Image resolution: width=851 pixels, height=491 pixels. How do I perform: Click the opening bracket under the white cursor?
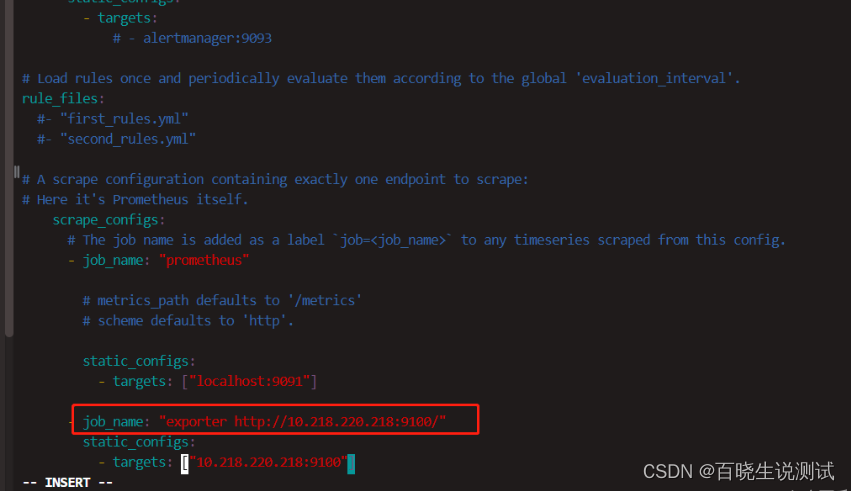[x=185, y=463]
